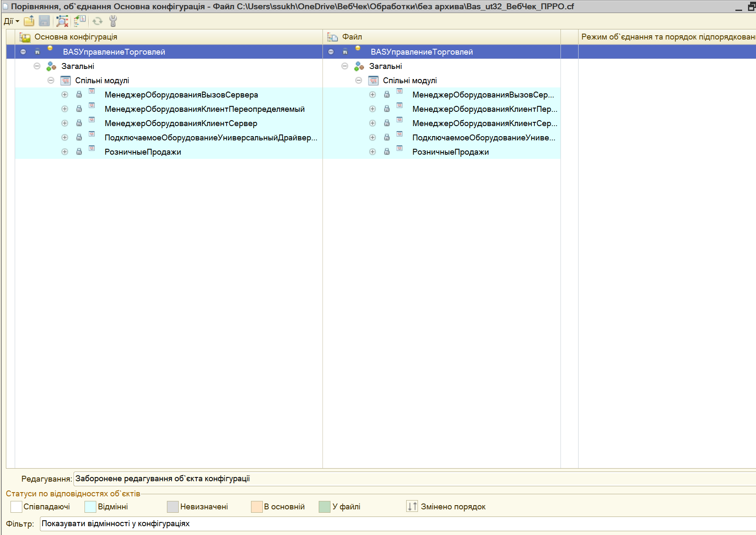Select РозничныеПродажи in main configuration

[143, 152]
